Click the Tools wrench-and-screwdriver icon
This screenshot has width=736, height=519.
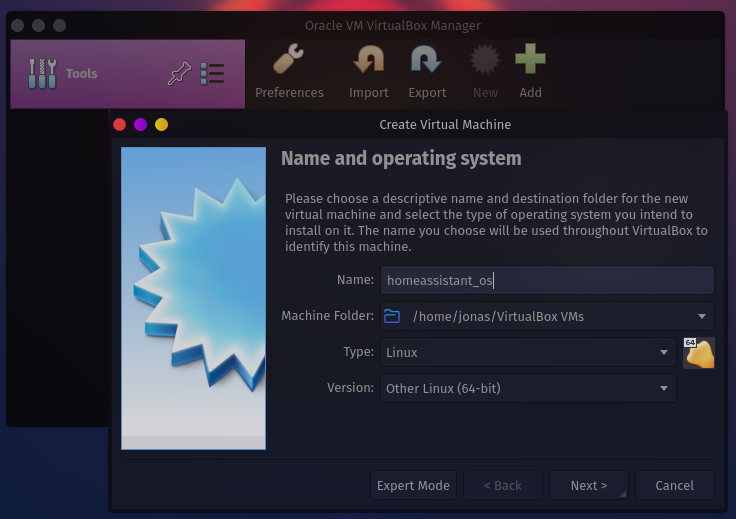click(42, 73)
